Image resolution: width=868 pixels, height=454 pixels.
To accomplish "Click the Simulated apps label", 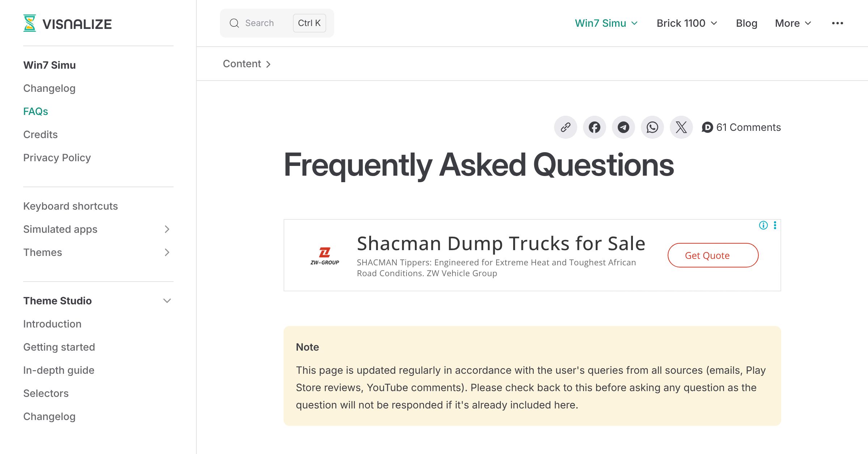I will pos(60,229).
